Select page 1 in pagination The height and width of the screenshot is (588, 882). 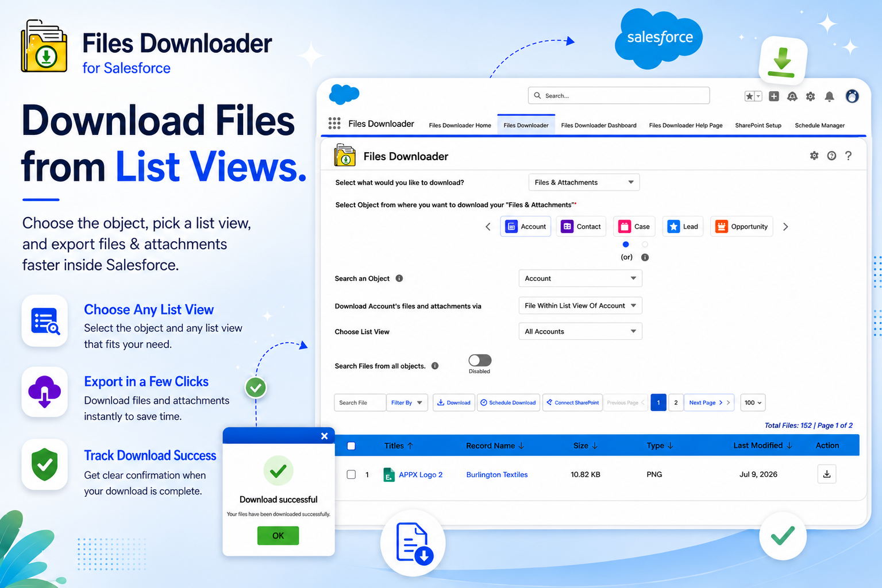coord(658,403)
